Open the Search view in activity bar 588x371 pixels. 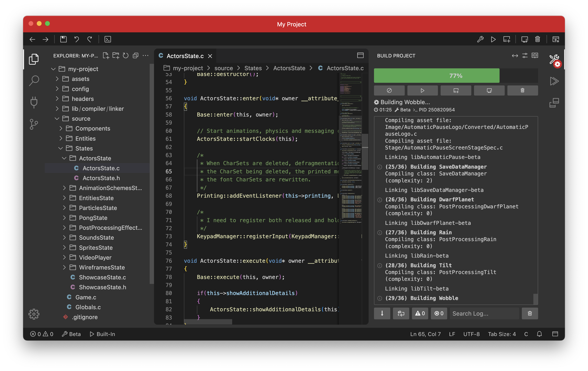point(34,80)
